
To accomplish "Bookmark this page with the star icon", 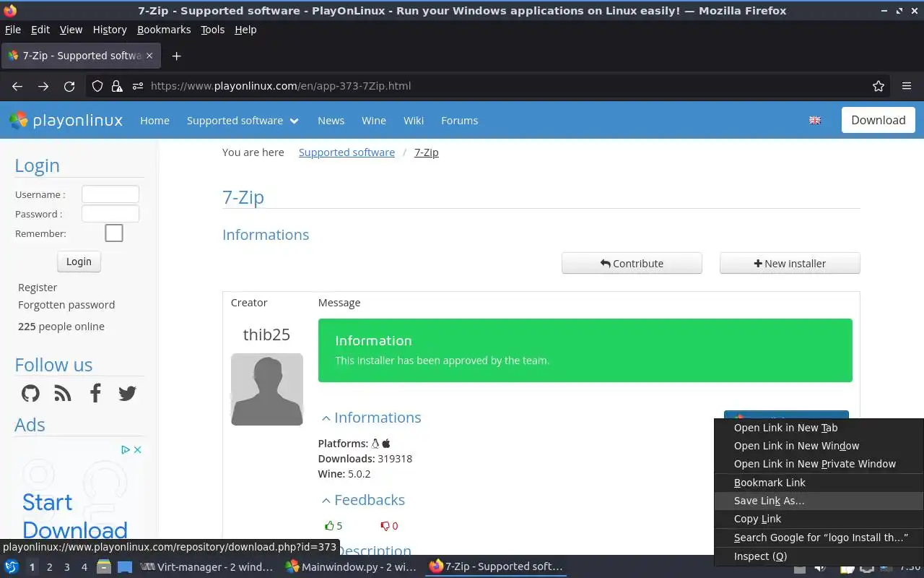I will tap(879, 86).
